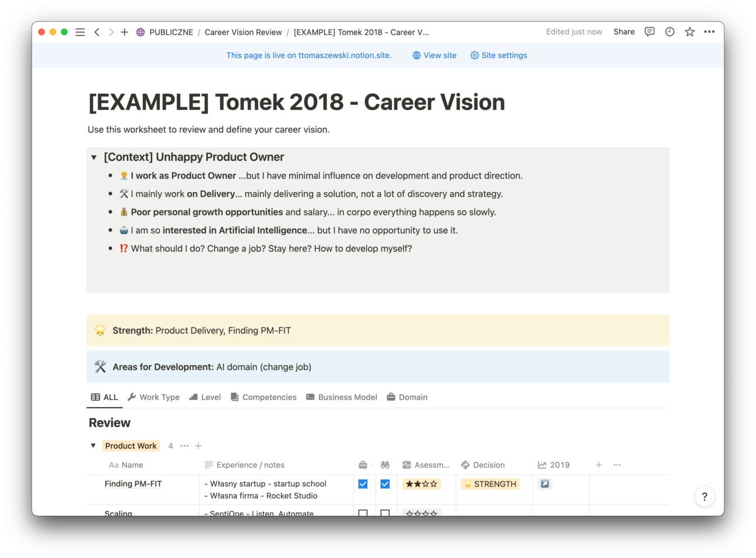756x558 pixels.
Task: Collapse the Unhappy Product Owner toggle
Action: pyautogui.click(x=94, y=158)
